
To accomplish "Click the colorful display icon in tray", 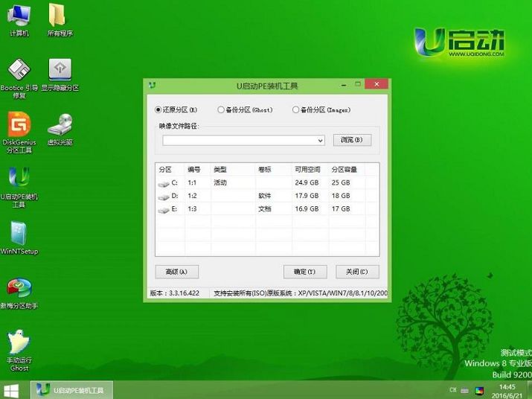I will pyautogui.click(x=479, y=391).
